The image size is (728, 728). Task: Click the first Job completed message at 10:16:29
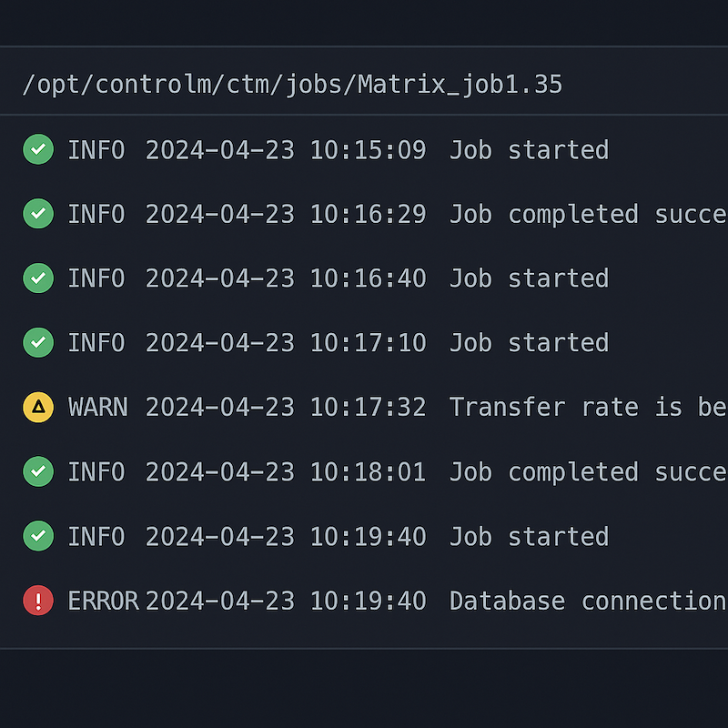587,214
